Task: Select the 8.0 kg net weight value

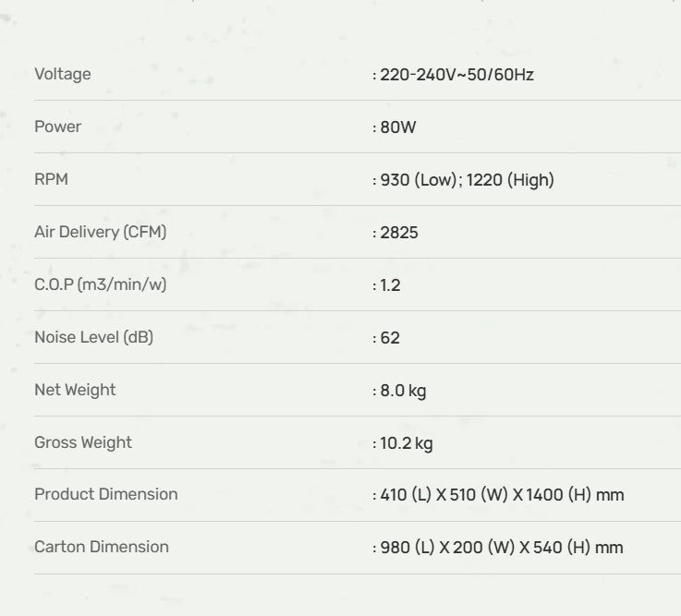Action: [403, 390]
